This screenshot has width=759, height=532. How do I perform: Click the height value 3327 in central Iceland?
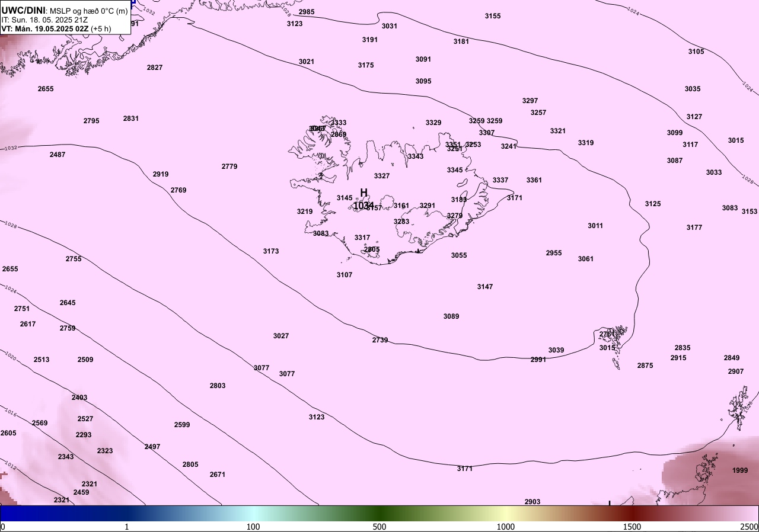click(x=382, y=176)
